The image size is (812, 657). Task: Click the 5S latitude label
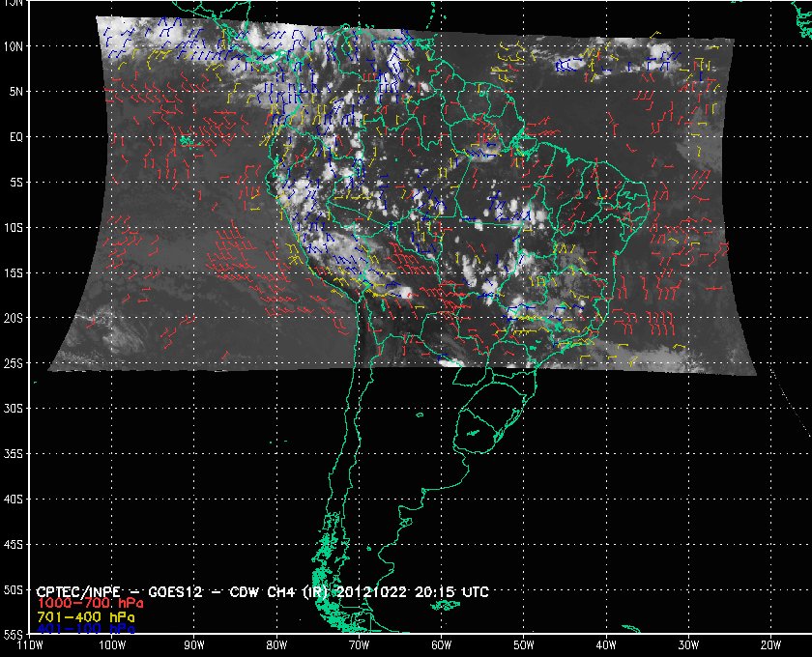16,183
